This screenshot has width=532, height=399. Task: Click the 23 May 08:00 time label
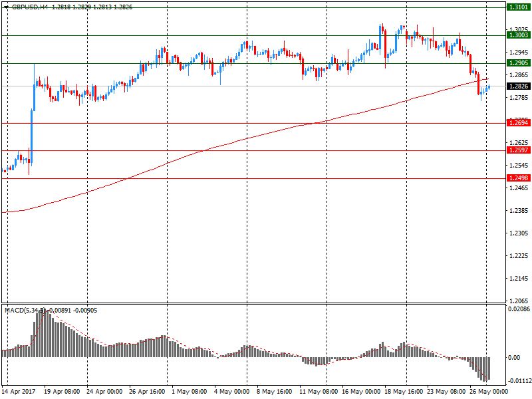[x=446, y=392]
